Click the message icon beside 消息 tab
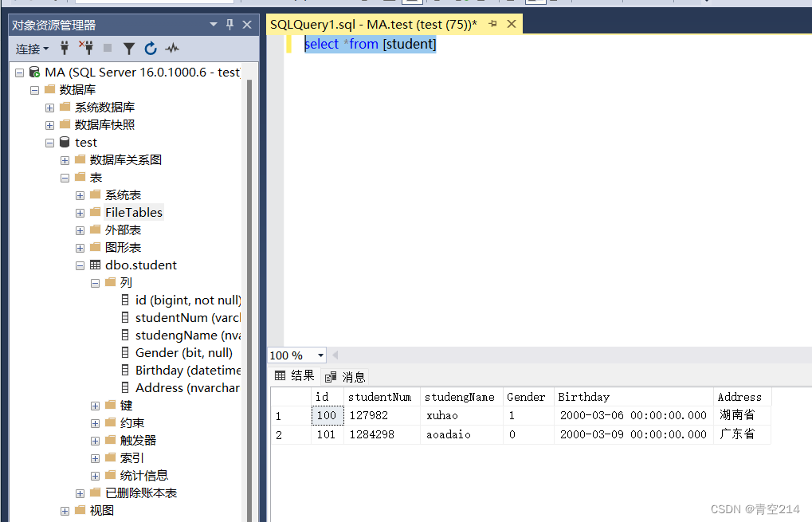This screenshot has height=522, width=812. pyautogui.click(x=329, y=375)
